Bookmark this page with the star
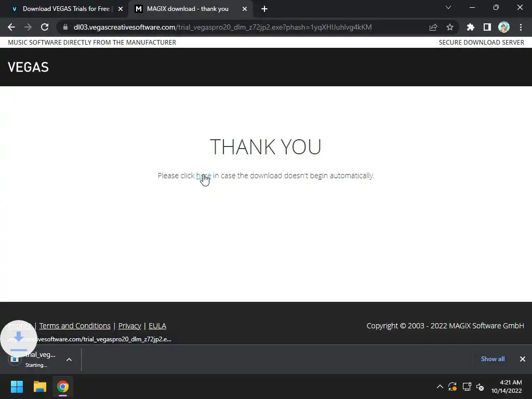 point(450,27)
